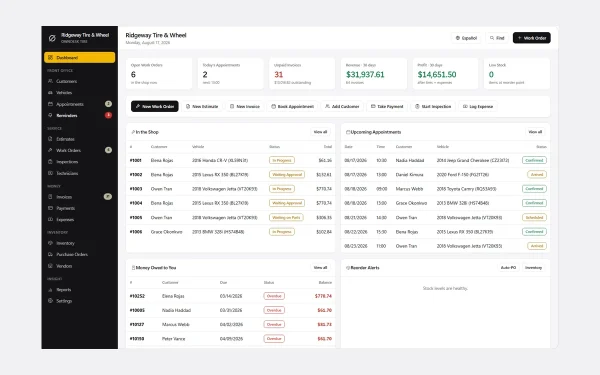Click the $778.74 overdue balance amount
Image resolution: width=600 pixels, height=375 pixels.
[323, 296]
